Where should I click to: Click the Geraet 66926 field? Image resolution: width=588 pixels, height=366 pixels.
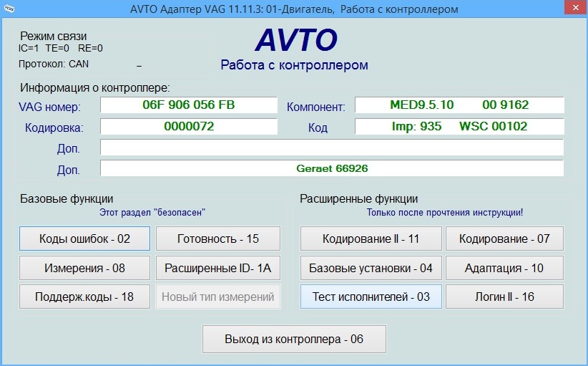(332, 168)
